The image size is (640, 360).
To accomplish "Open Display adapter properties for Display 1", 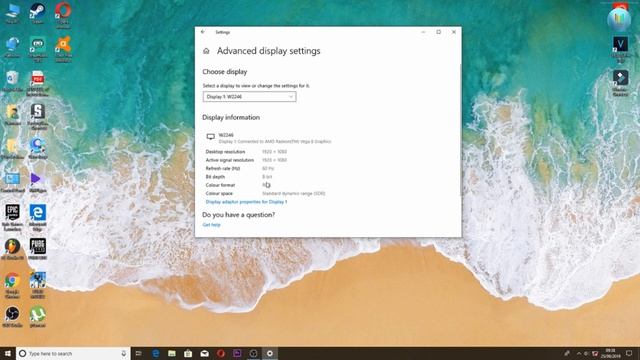I will [x=246, y=202].
